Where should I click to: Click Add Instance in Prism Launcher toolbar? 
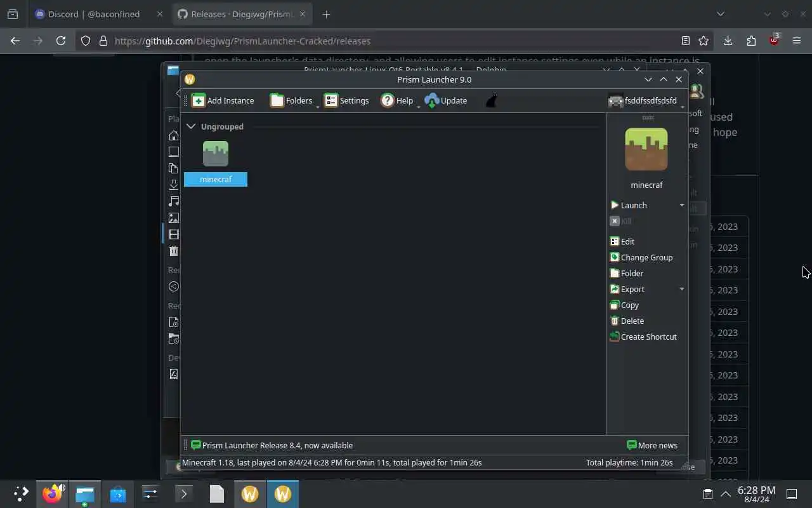coord(223,100)
